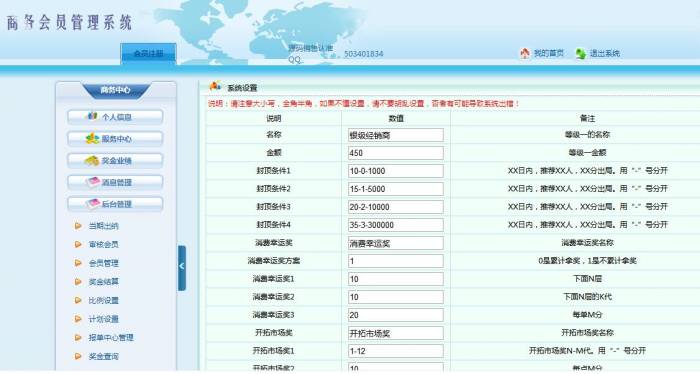Select 会员管理 in the sidebar
This screenshot has width=700, height=374.
tap(103, 263)
